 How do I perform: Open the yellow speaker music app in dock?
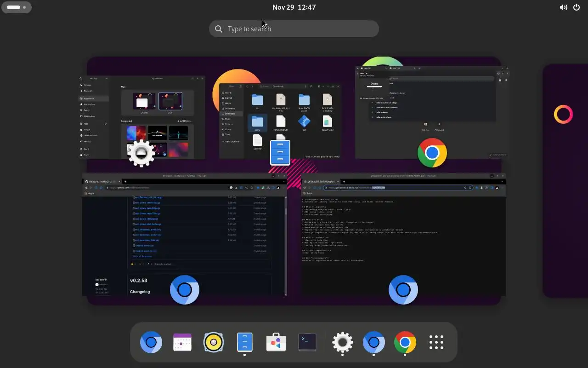tap(214, 342)
